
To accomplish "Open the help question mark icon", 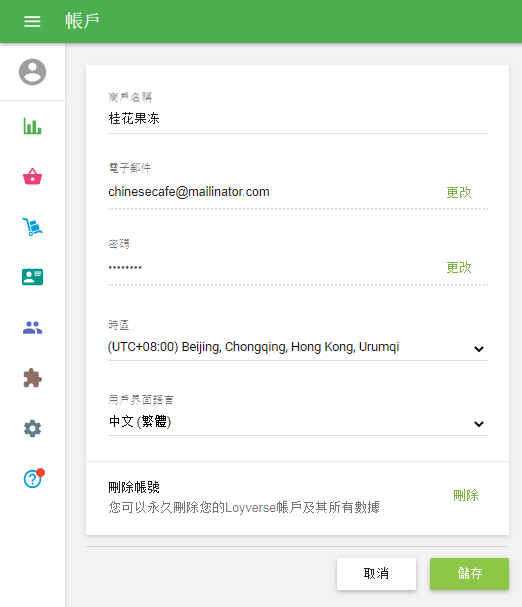I will pyautogui.click(x=33, y=479).
